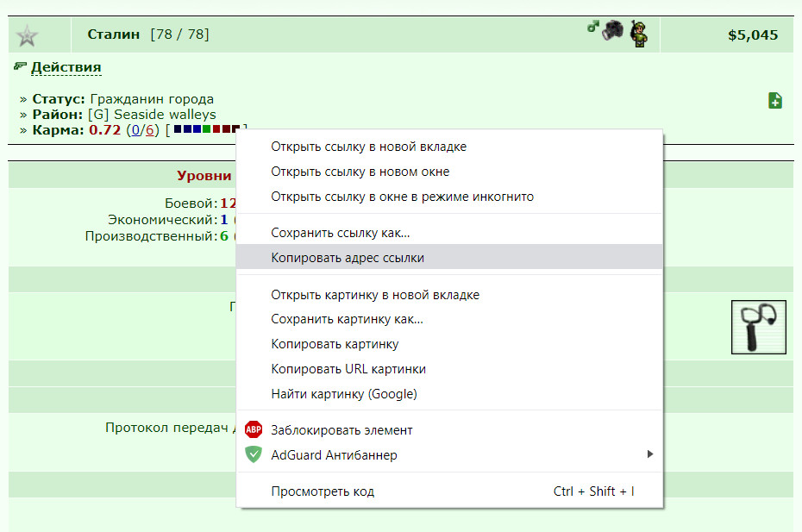The height and width of the screenshot is (532, 802).
Task: Select Открыть ссылку в новой вкладке
Action: pos(449,147)
